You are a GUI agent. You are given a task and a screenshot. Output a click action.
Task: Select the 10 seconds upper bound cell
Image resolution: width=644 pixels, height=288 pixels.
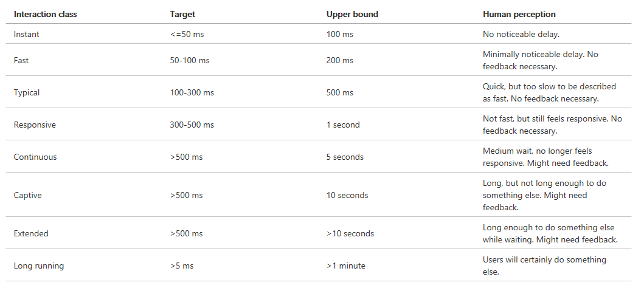click(347, 195)
